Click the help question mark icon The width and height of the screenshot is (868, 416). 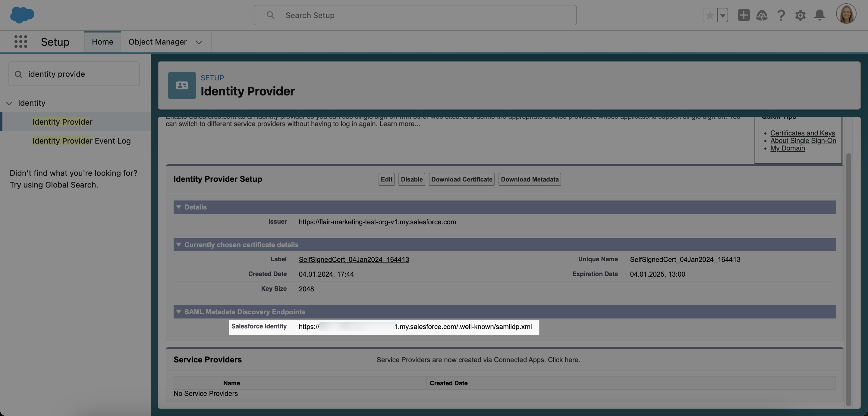(781, 15)
